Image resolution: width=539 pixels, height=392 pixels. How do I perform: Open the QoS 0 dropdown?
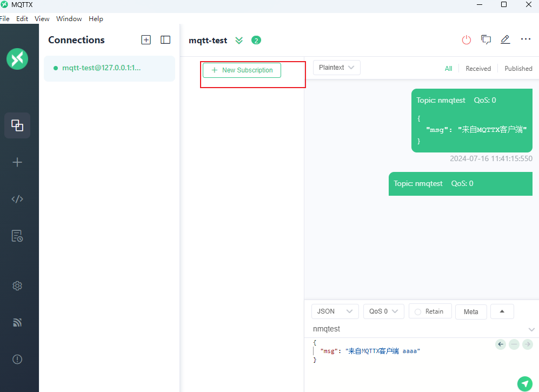point(384,311)
